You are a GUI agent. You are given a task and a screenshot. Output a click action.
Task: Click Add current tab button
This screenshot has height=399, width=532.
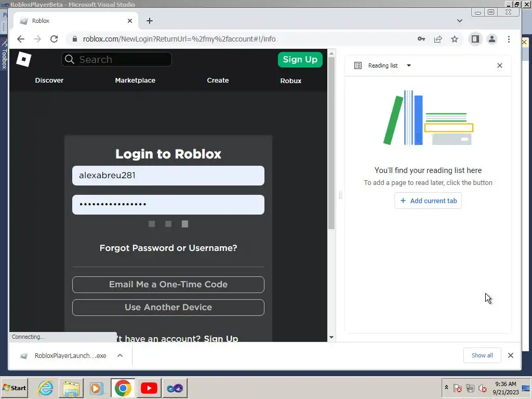pos(428,201)
